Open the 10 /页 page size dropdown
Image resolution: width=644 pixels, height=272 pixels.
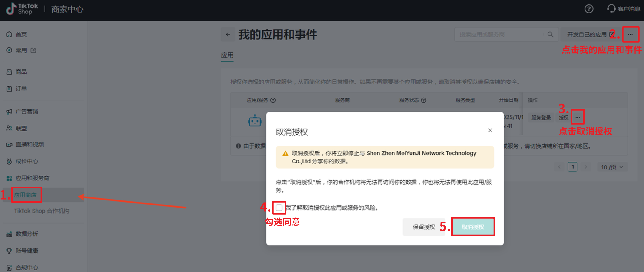tap(612, 167)
